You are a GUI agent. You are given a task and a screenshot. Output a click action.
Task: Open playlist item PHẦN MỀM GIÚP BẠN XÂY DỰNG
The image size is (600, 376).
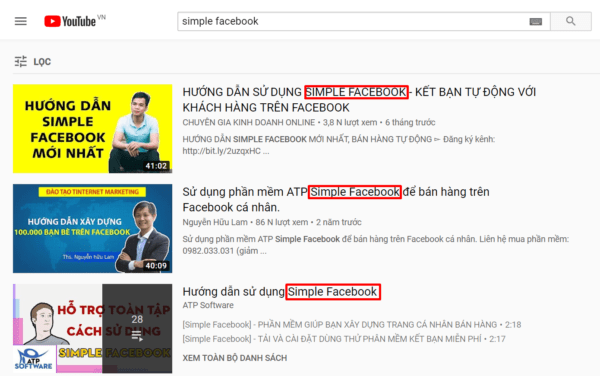point(352,325)
